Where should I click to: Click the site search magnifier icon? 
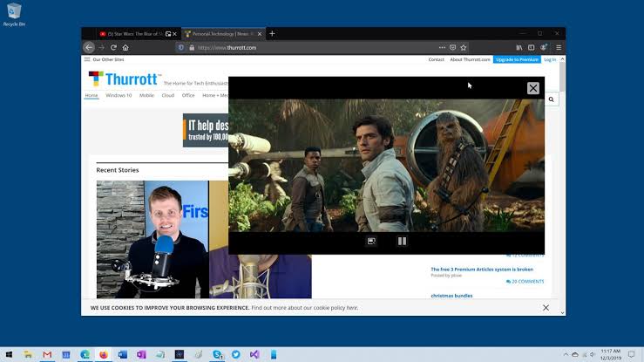[x=551, y=99]
